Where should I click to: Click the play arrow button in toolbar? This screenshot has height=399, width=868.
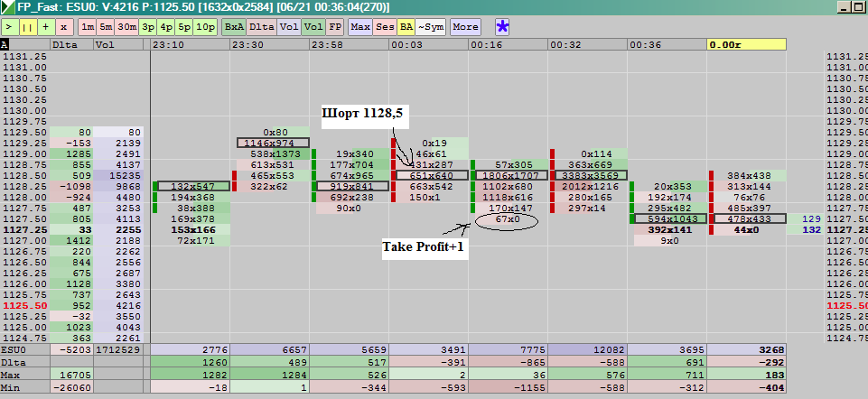click(10, 27)
